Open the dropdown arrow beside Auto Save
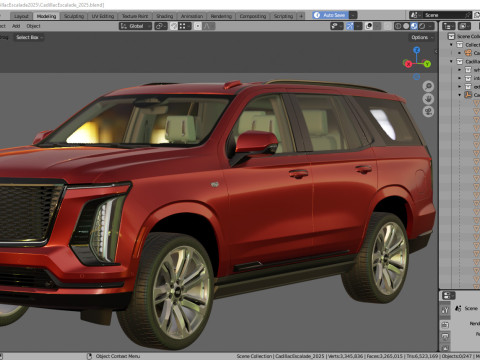The image size is (480, 360). tap(353, 15)
